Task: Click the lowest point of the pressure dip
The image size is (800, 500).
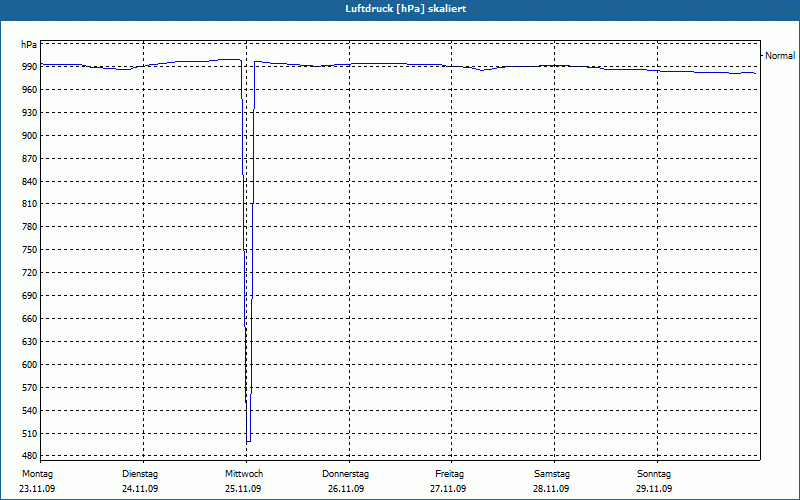Action: click(248, 441)
